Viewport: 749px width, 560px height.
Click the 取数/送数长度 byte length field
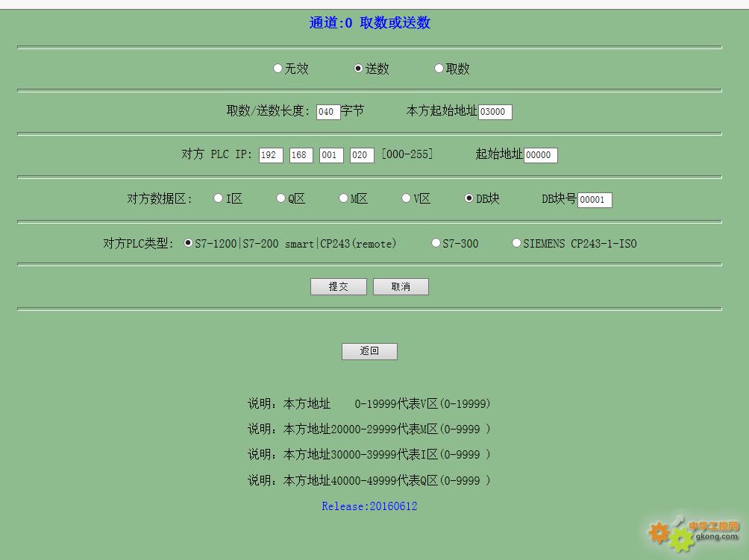pyautogui.click(x=328, y=112)
